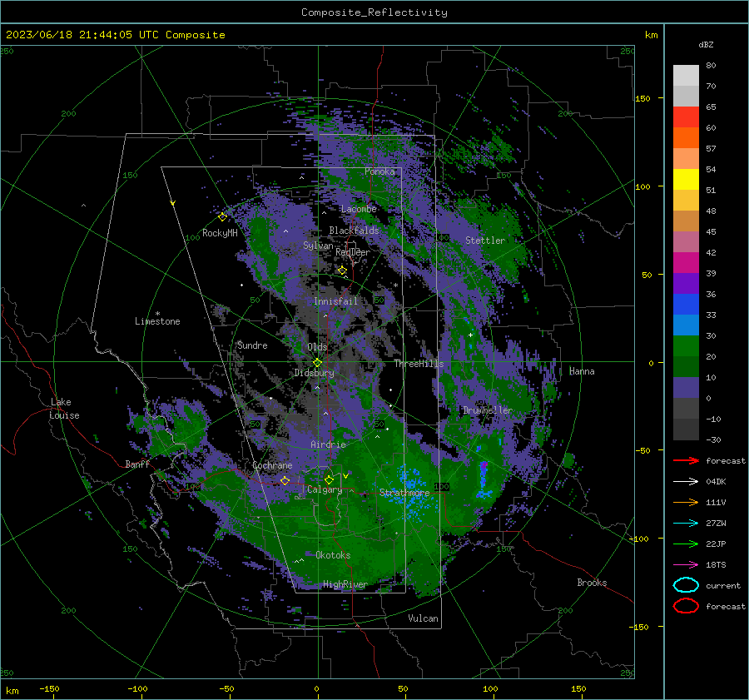This screenshot has height=700, width=749.
Task: Click the Vulcan city label
Action: tap(424, 618)
